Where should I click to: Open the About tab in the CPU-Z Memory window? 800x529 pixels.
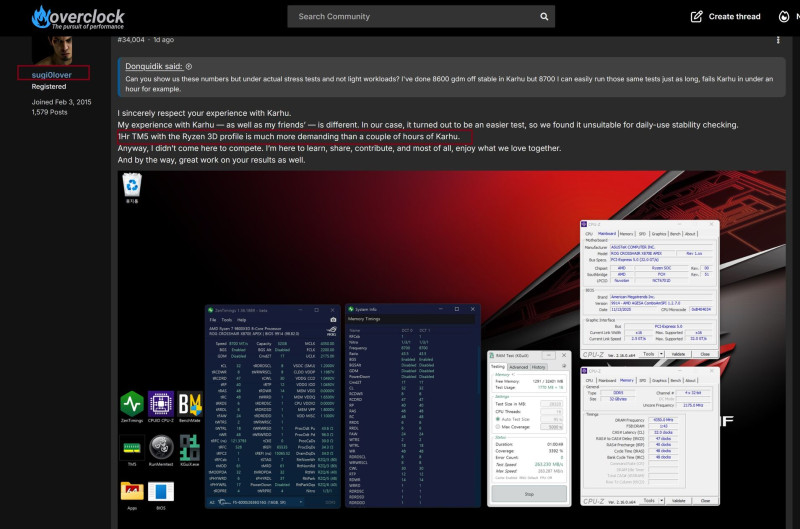point(690,381)
